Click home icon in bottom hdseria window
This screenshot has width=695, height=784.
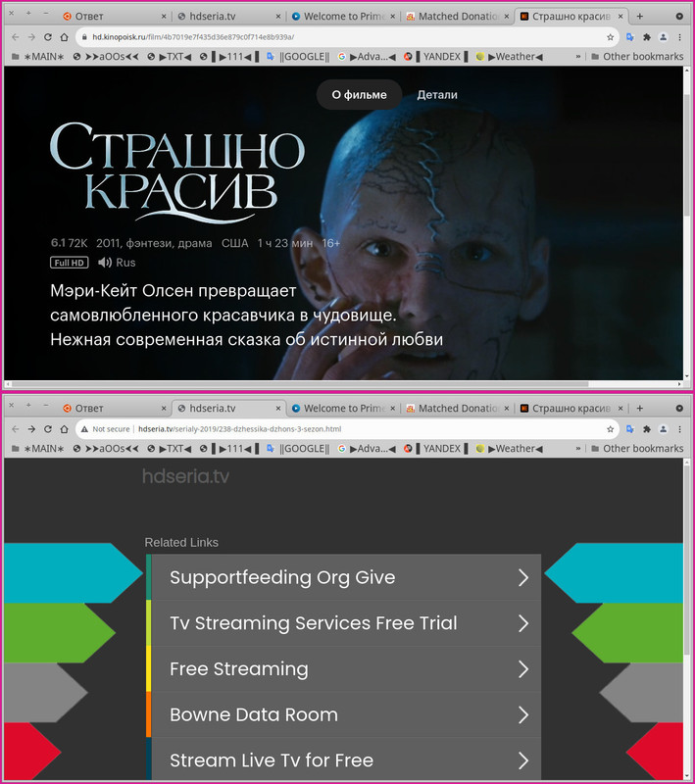tap(64, 429)
